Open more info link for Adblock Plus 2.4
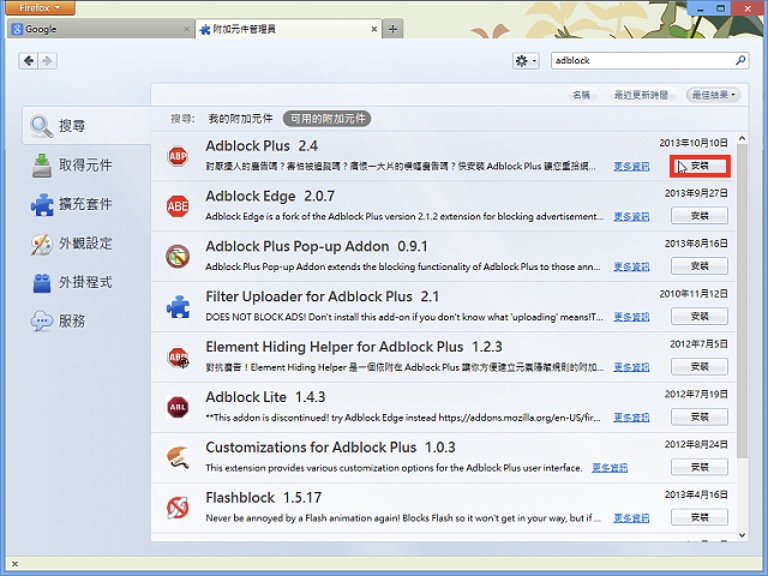The image size is (768, 578). [631, 167]
